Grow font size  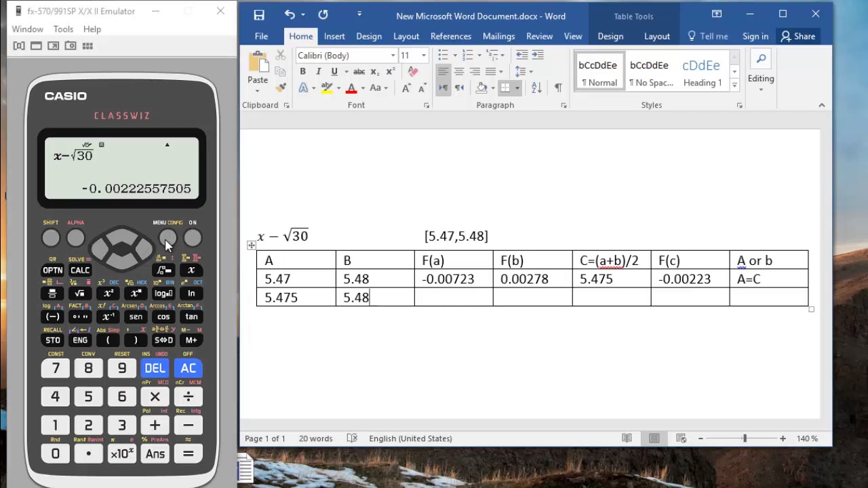tap(406, 88)
